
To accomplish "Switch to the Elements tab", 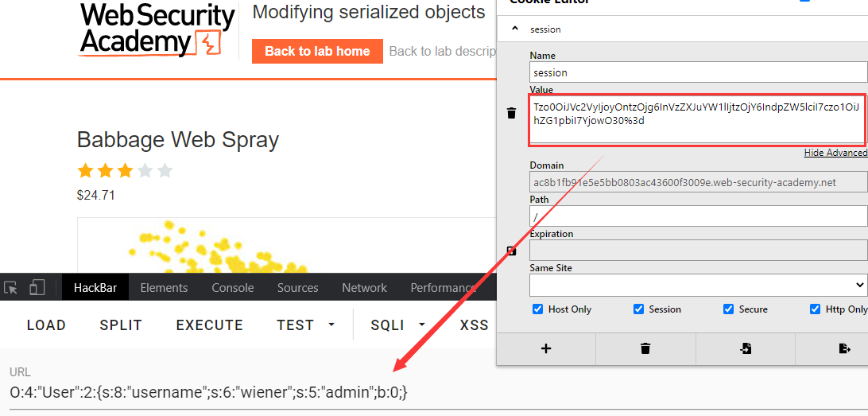I will (164, 288).
